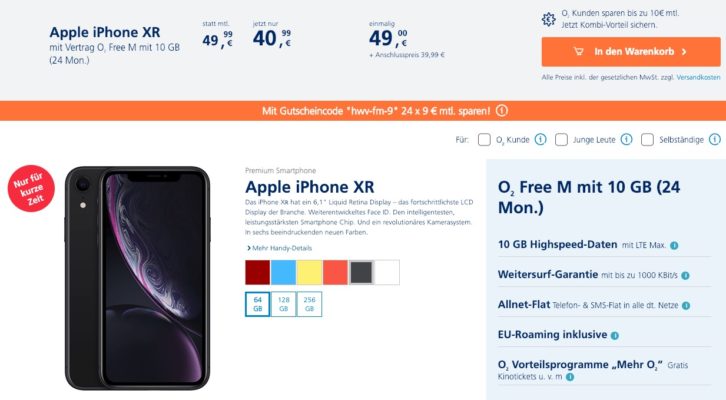The image size is (726, 400).
Task: Select the 128 GB storage option
Action: [x=283, y=304]
